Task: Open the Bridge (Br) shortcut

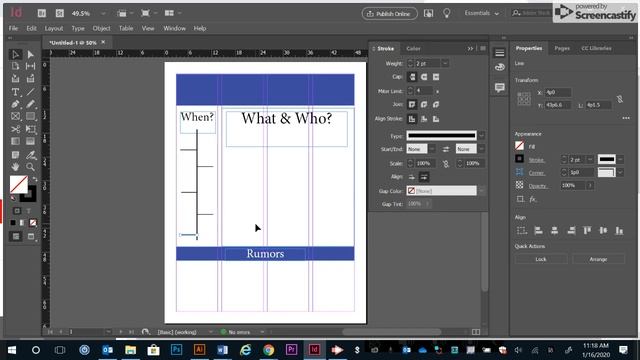Action: click(x=42, y=13)
